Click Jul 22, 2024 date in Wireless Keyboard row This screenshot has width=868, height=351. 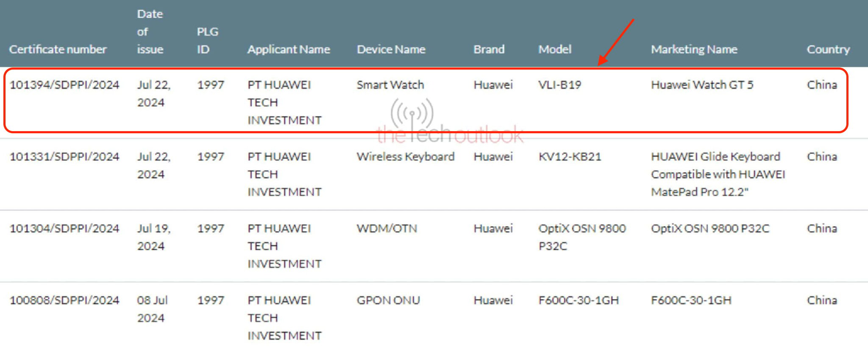point(153,166)
